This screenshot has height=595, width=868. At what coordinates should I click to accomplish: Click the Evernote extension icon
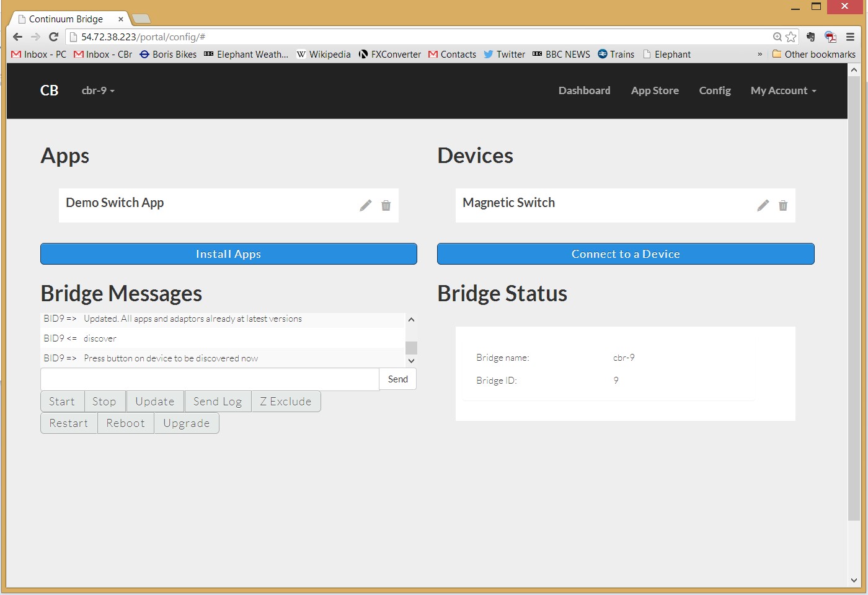(x=810, y=37)
